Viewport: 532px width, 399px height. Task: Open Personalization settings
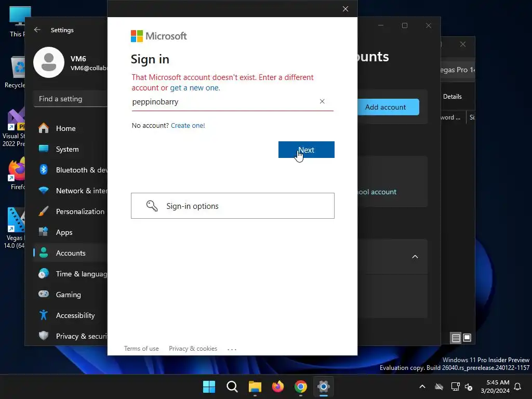coord(70,211)
